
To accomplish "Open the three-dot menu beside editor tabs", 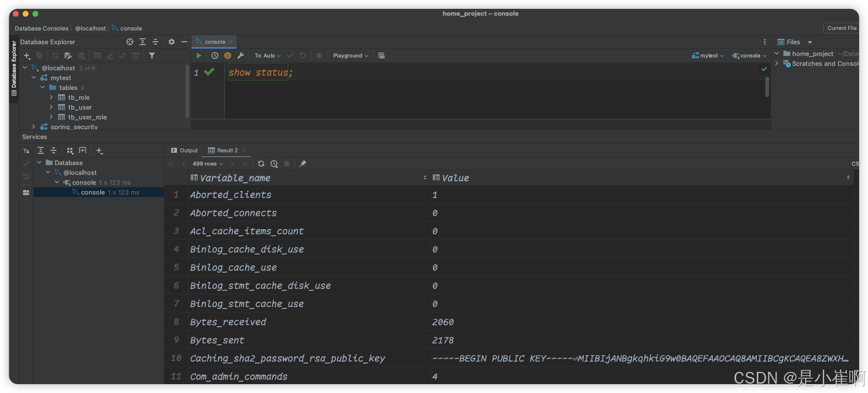I will coord(765,42).
